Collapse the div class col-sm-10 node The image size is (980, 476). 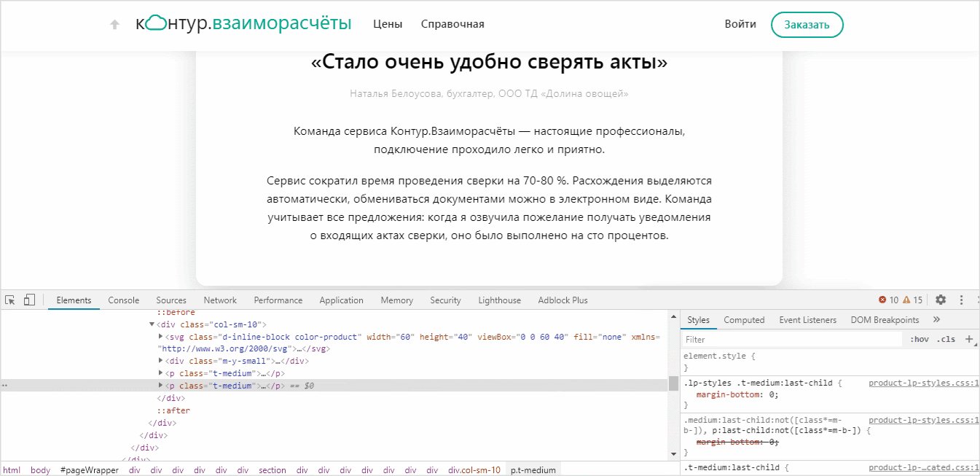pos(152,324)
